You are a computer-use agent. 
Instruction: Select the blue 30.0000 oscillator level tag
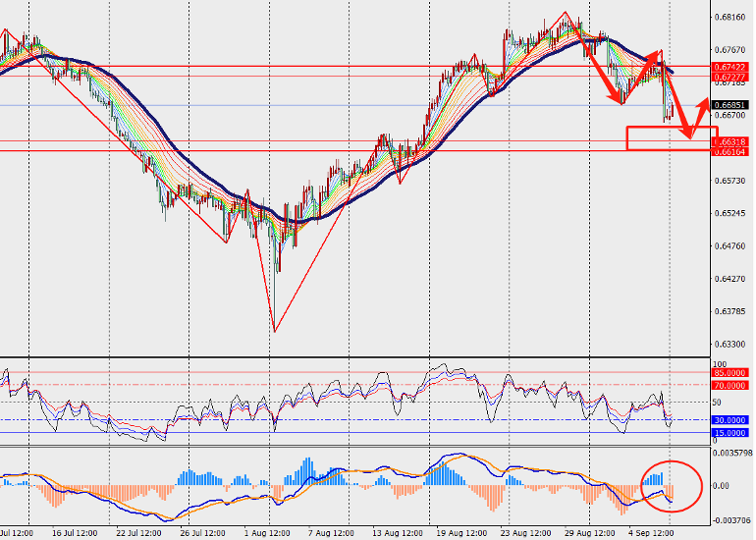(730, 420)
